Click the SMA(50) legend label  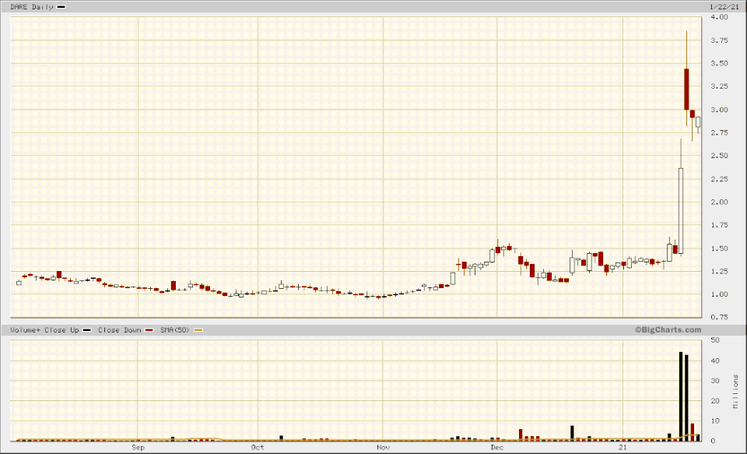point(175,330)
